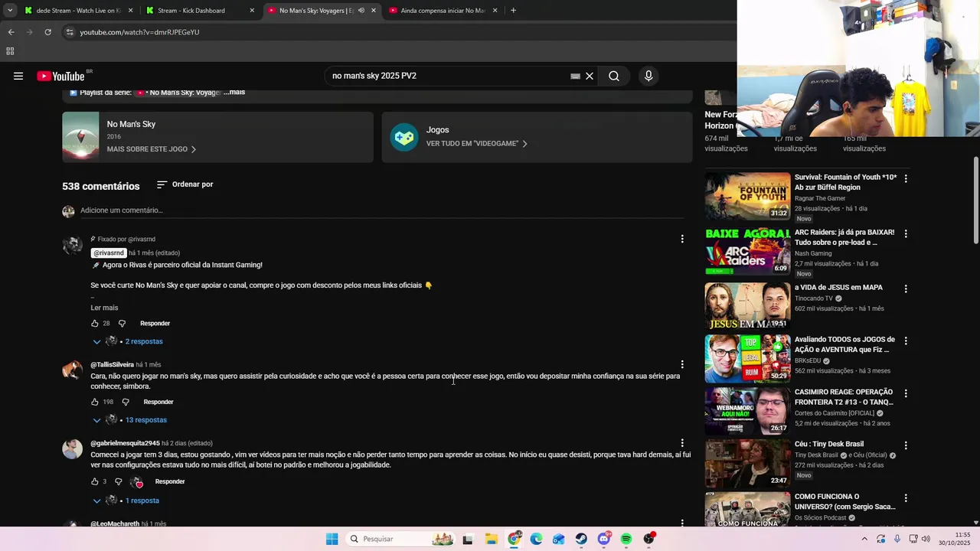This screenshot has height=551, width=980.
Task: Open OBS from the taskbar
Action: tap(649, 539)
